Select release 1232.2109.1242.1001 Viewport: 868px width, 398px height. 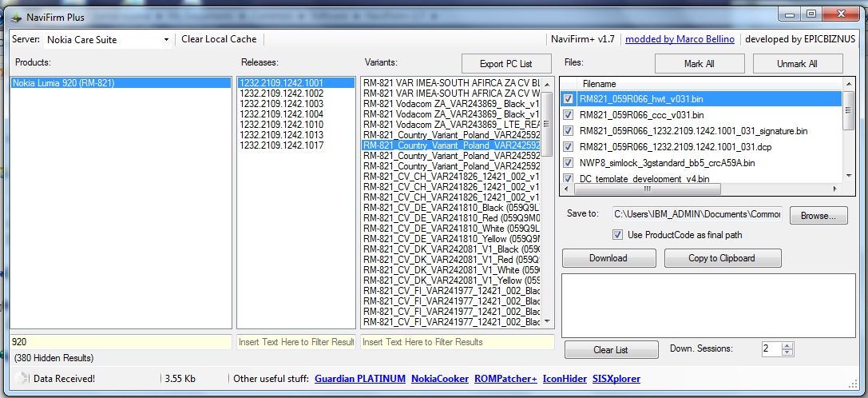click(x=296, y=83)
